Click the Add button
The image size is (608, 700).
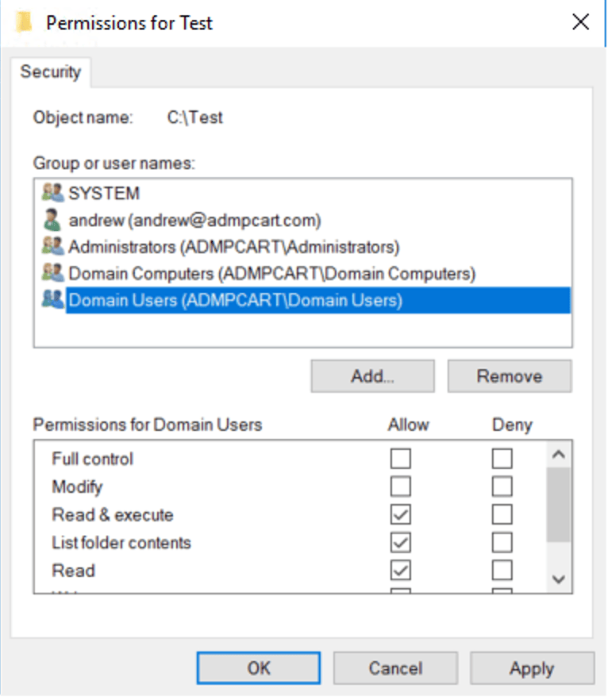pyautogui.click(x=372, y=375)
